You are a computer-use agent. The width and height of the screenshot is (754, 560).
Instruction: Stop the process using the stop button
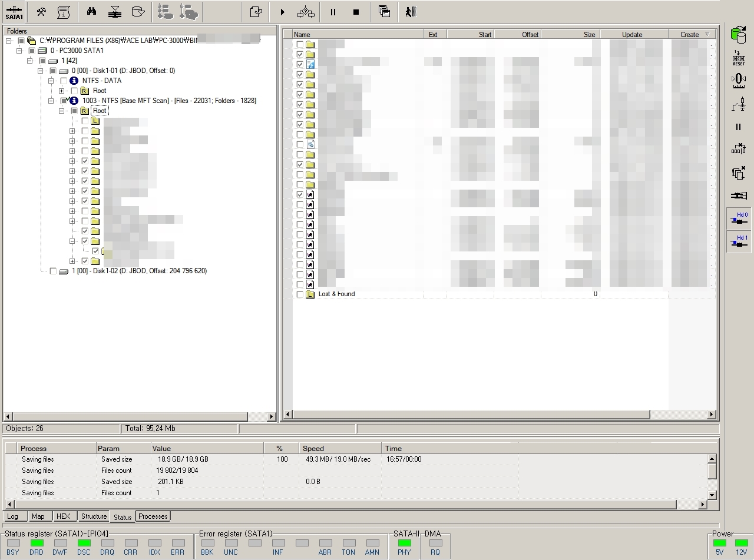click(x=356, y=12)
